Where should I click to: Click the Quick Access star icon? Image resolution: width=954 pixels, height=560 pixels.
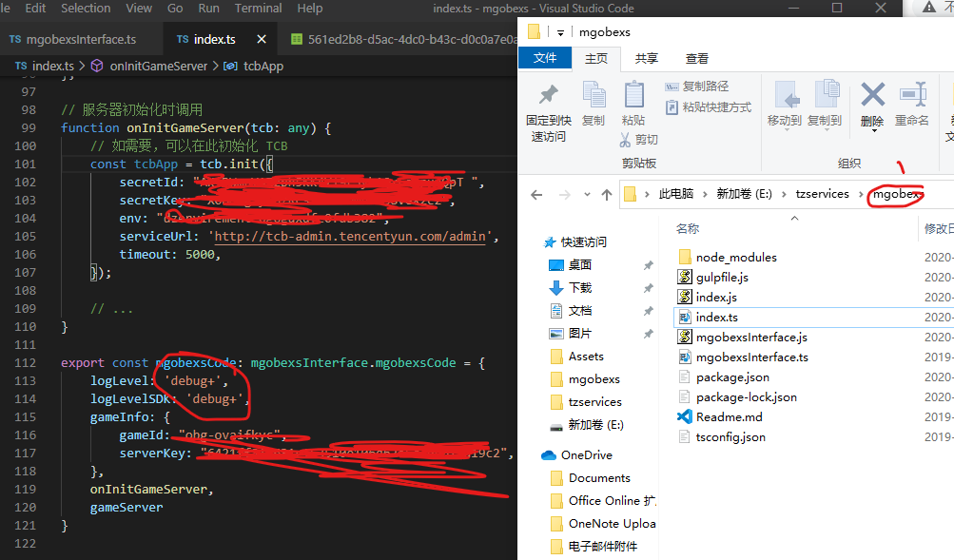pyautogui.click(x=550, y=242)
